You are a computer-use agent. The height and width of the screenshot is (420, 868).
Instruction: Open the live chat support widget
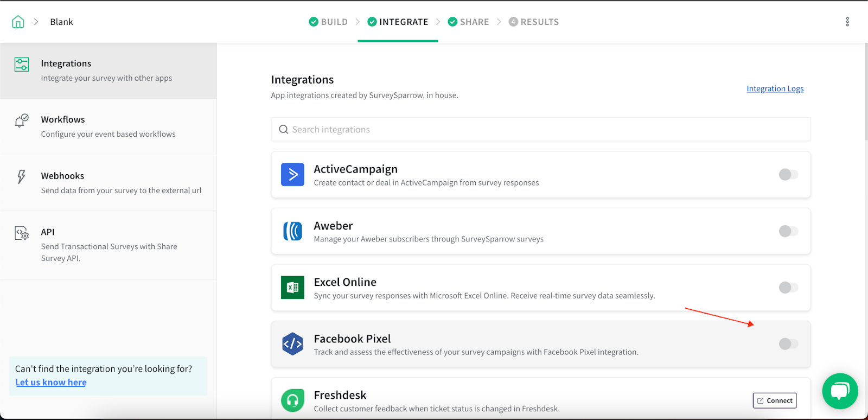tap(840, 391)
